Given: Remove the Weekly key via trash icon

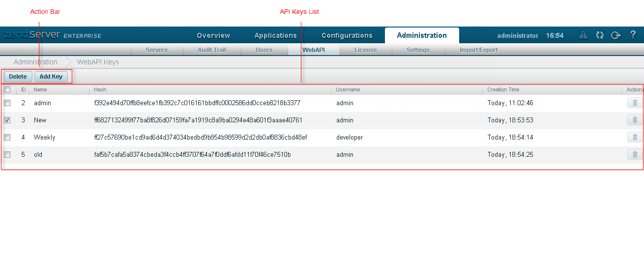Looking at the screenshot, I should (635, 138).
